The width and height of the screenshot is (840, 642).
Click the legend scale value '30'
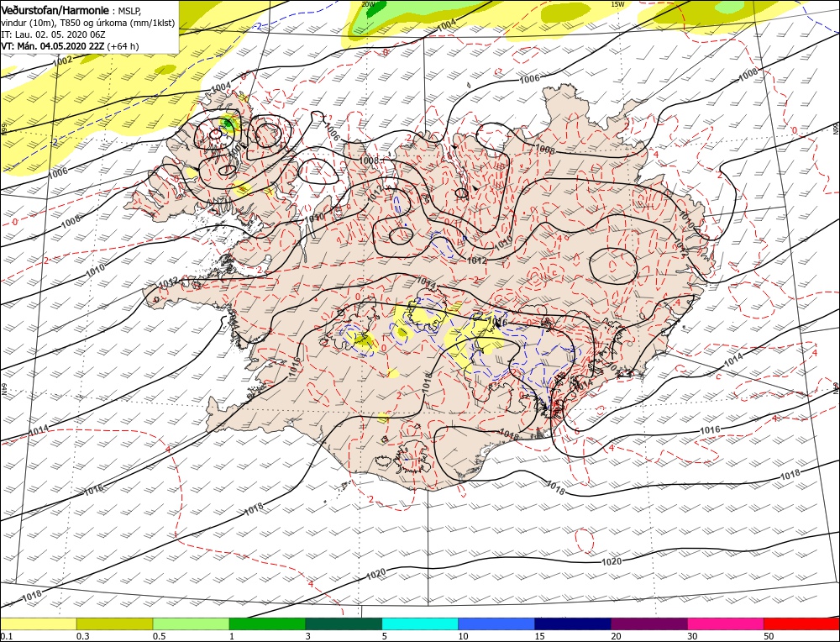(x=692, y=636)
